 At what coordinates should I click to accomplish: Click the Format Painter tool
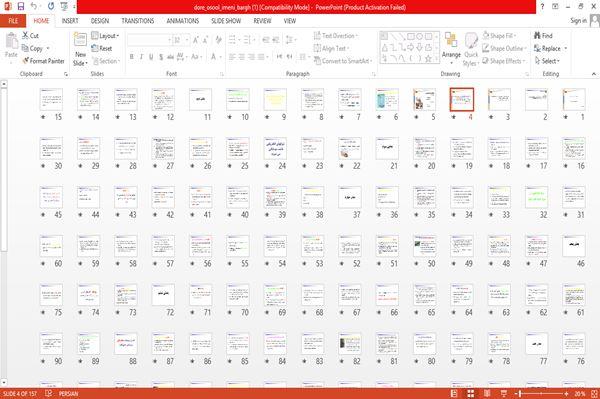44,61
